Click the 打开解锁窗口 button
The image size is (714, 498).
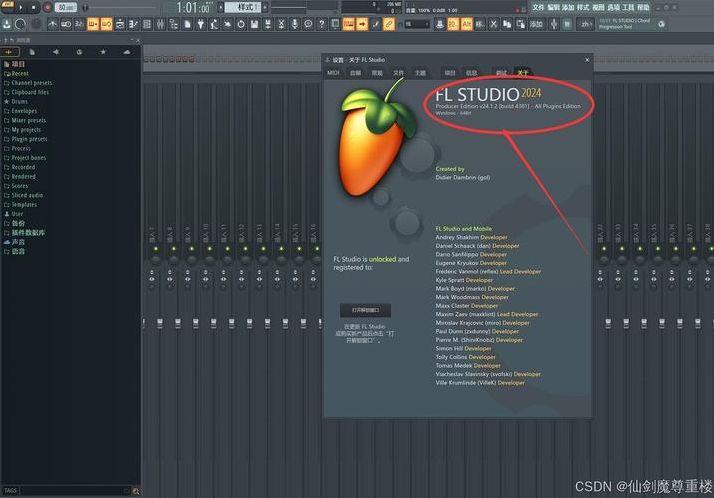click(365, 310)
